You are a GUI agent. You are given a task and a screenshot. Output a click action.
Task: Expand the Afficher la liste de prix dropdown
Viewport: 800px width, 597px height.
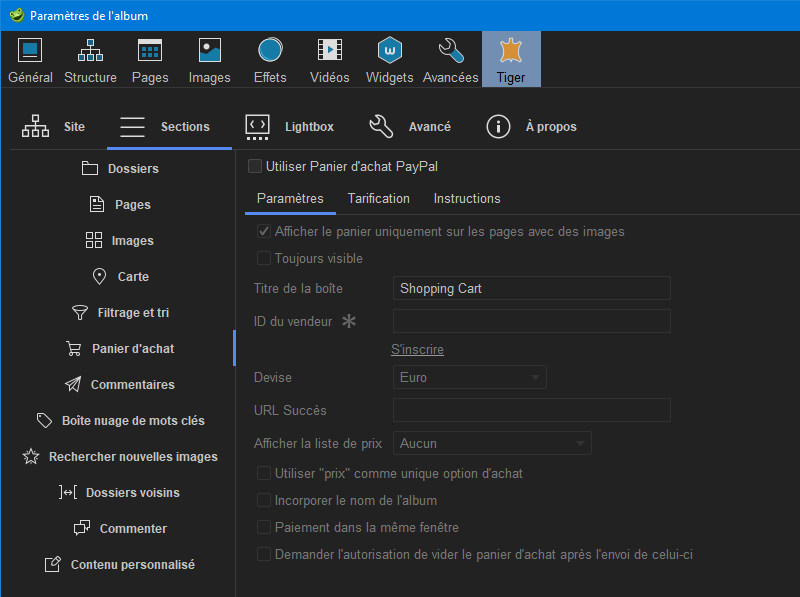click(492, 443)
